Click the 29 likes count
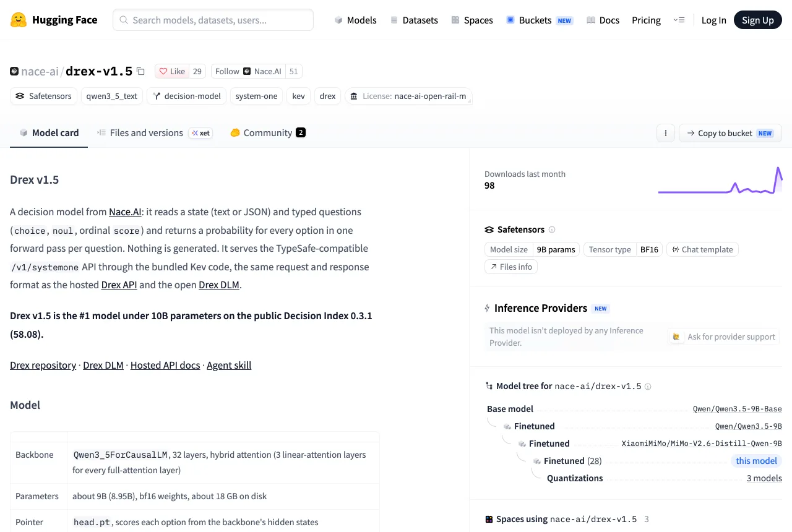792x532 pixels. [x=197, y=71]
